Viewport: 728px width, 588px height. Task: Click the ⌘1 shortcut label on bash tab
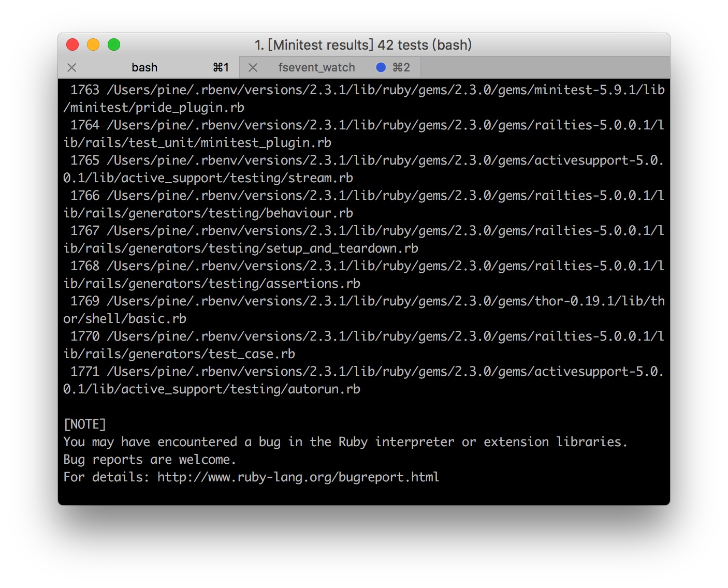click(221, 67)
